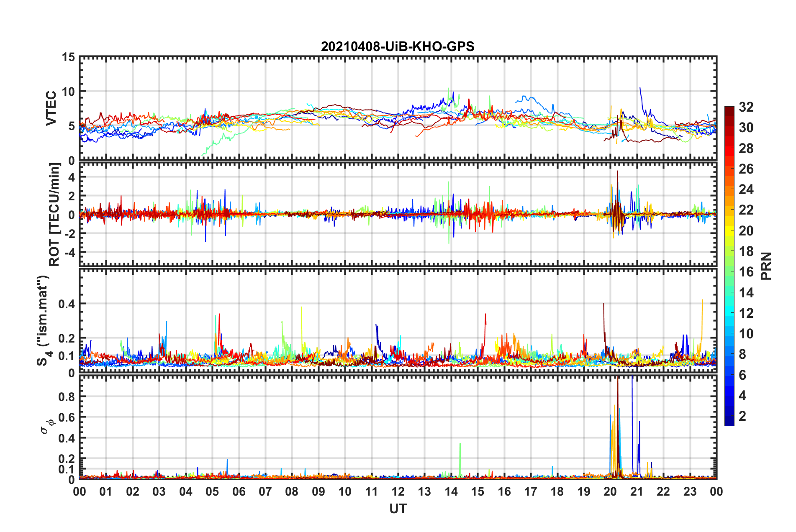Viewport: 796px width, 532px height.
Task: Click colorbar tick label 2
Action: [x=742, y=416]
